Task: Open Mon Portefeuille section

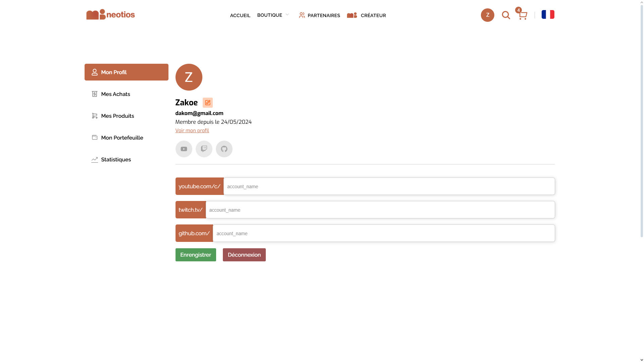Action: click(122, 138)
